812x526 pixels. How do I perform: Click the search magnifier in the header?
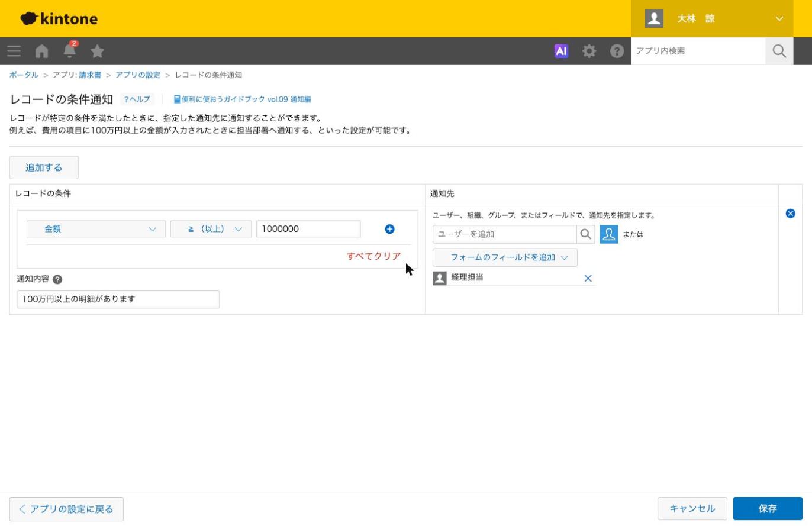pos(779,51)
